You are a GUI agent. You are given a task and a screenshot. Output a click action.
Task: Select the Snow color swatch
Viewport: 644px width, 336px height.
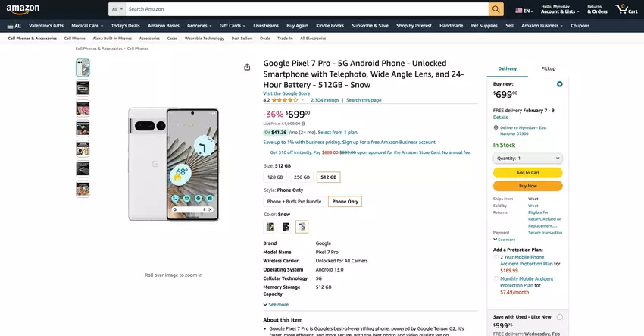click(302, 226)
